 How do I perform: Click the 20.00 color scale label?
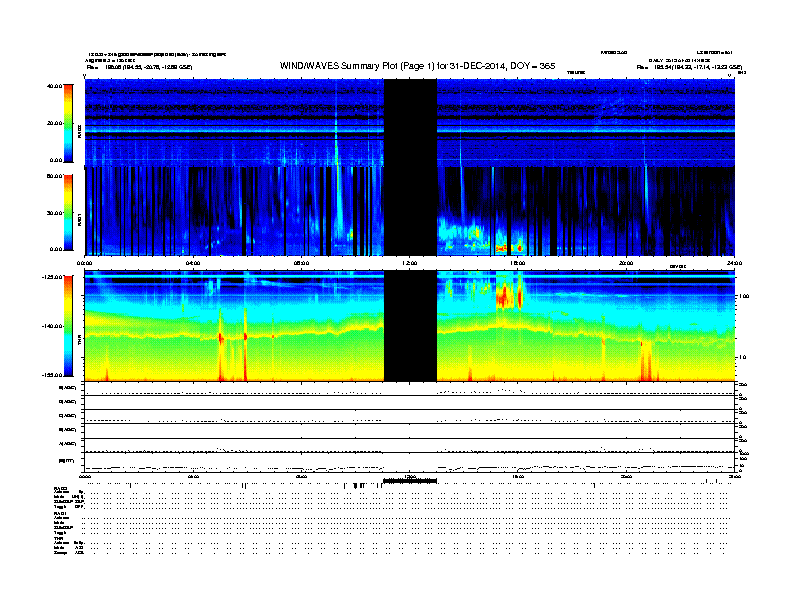(54, 123)
